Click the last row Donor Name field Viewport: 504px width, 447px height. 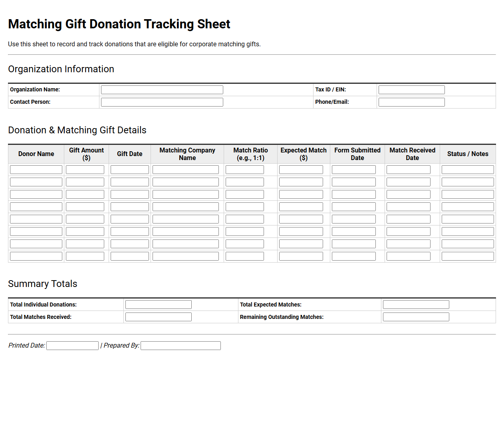36,256
